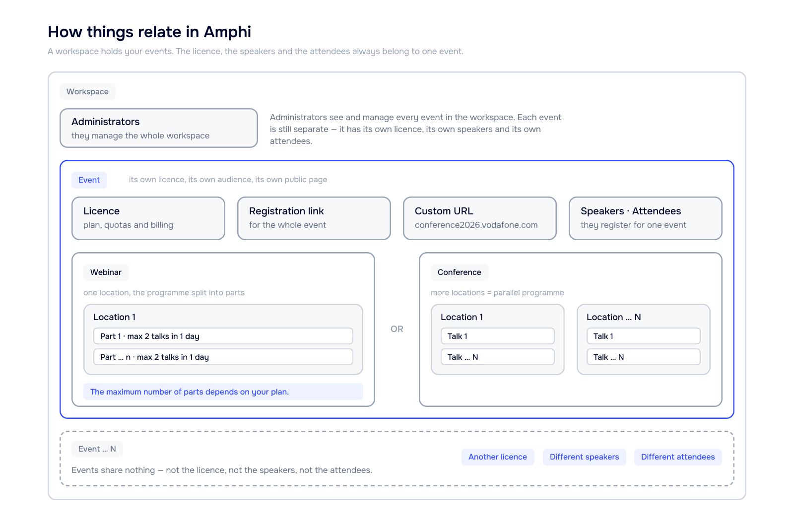Click conference2026.vodafone.com text
794x532 pixels.
[476, 225]
